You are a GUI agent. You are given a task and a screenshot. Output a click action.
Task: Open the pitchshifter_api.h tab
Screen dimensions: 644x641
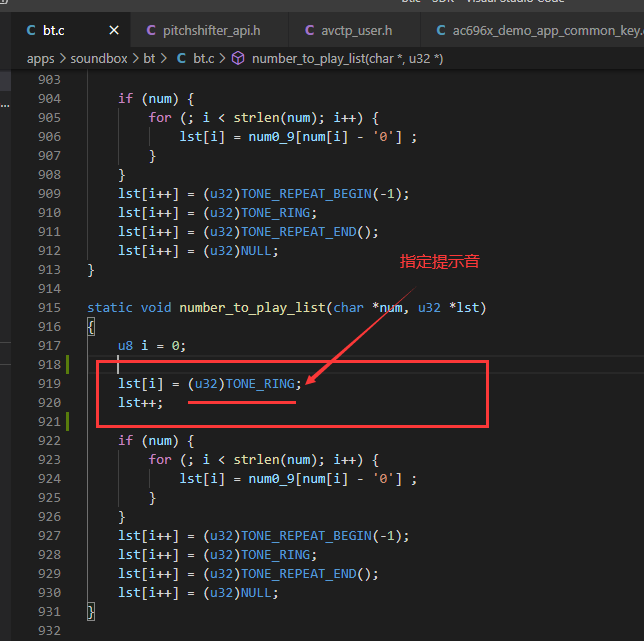[209, 30]
